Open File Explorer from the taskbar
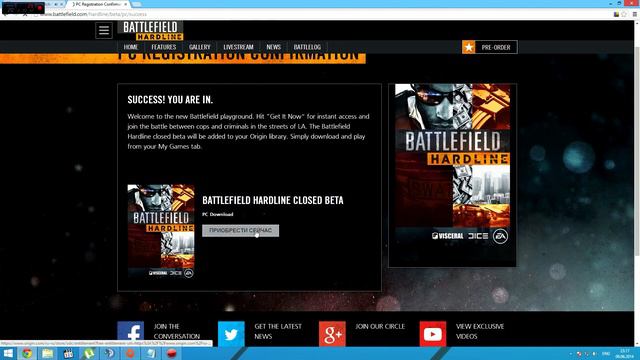640x360 pixels. (x=48, y=353)
